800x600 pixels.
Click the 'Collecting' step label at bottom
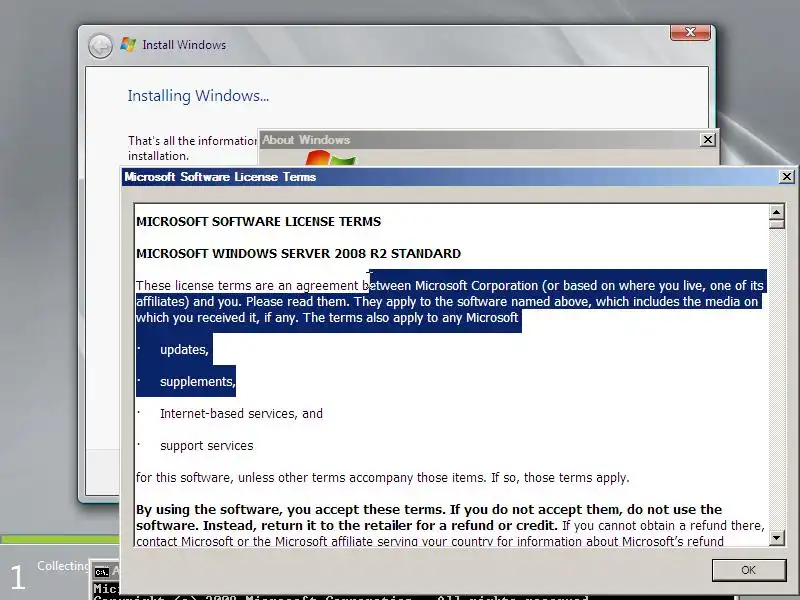tap(63, 566)
